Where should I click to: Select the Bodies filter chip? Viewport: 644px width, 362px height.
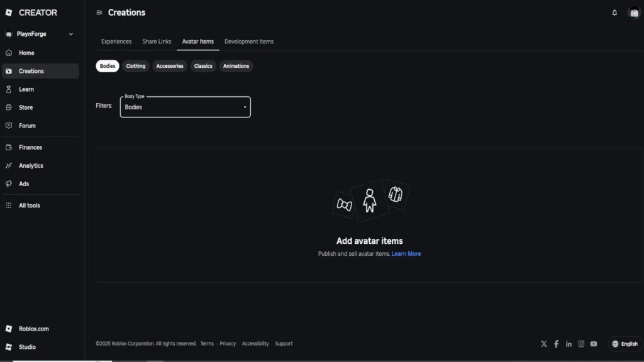coord(108,66)
